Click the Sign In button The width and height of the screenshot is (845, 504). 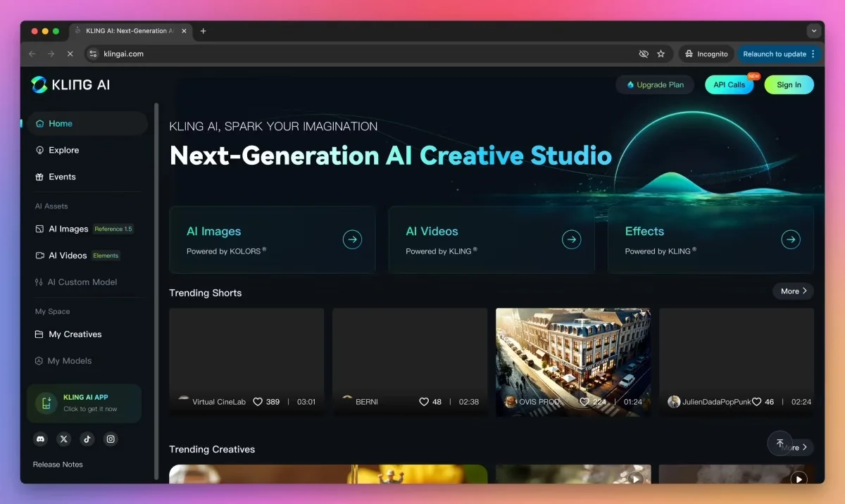789,84
